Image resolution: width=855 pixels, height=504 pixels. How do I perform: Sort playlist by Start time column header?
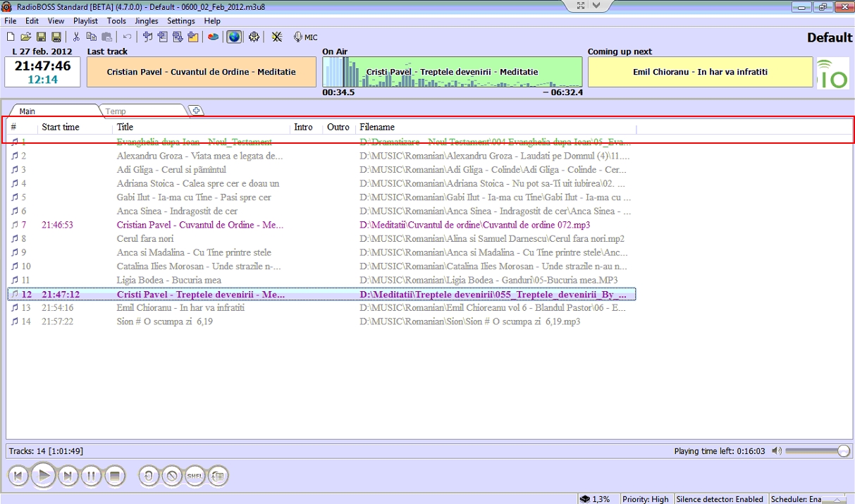click(x=75, y=128)
